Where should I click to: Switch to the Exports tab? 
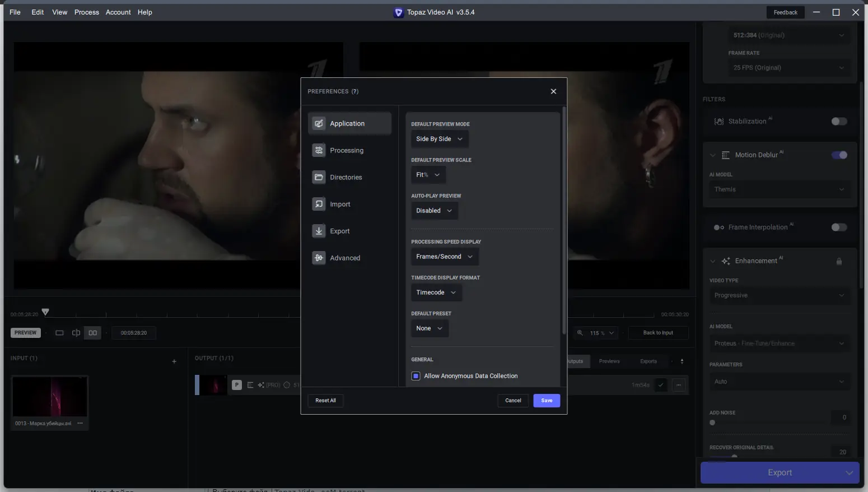click(x=648, y=361)
